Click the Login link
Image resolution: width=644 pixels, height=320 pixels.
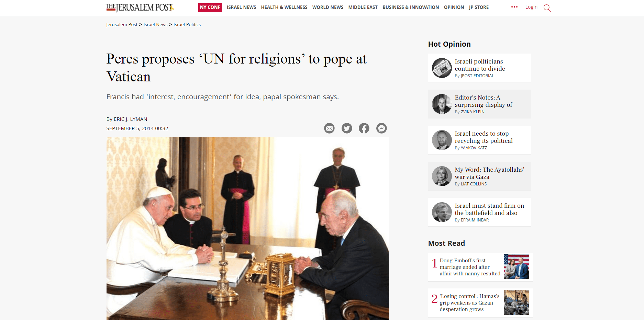tap(531, 7)
